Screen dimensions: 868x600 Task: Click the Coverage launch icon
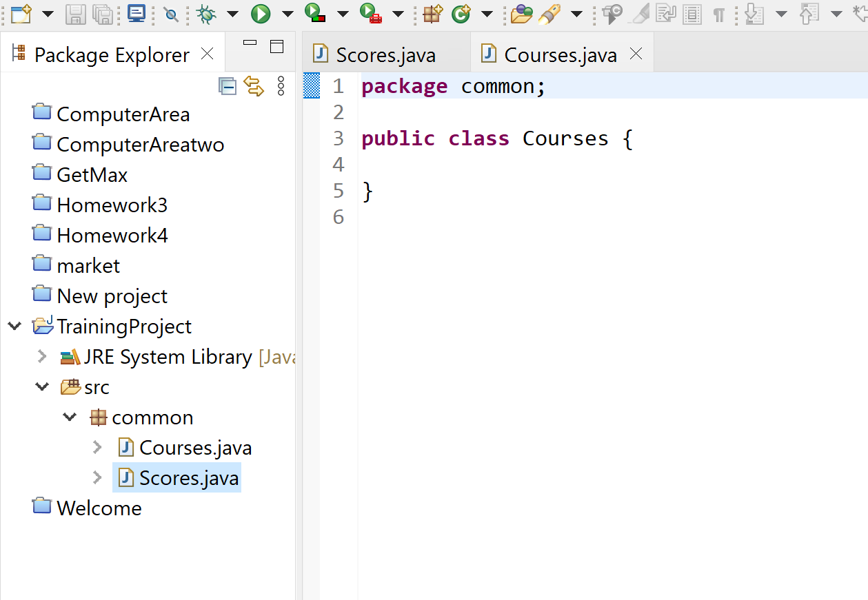pyautogui.click(x=315, y=13)
